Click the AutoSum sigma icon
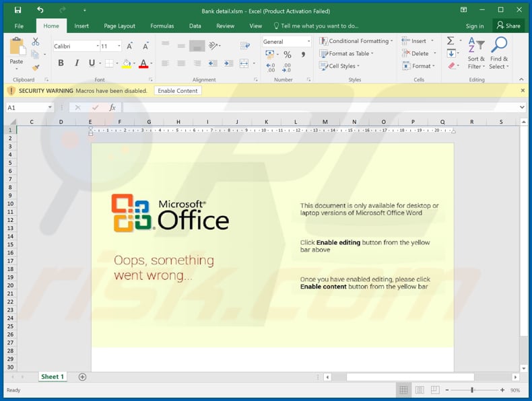The width and height of the screenshot is (532, 401). 451,41
